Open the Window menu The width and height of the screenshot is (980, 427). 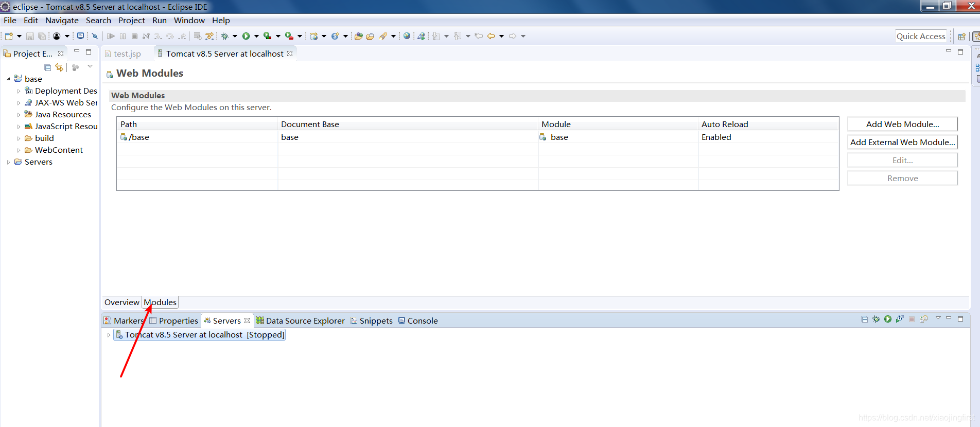click(189, 20)
